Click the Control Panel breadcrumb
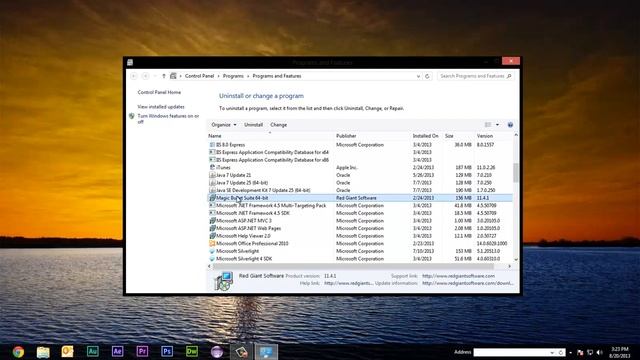This screenshot has height=360, width=640. (x=199, y=76)
